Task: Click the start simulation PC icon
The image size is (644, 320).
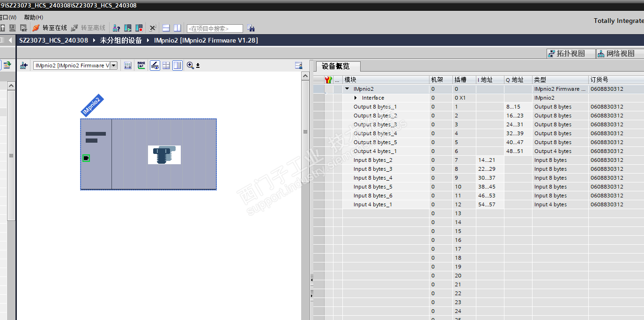Action: coord(13,28)
